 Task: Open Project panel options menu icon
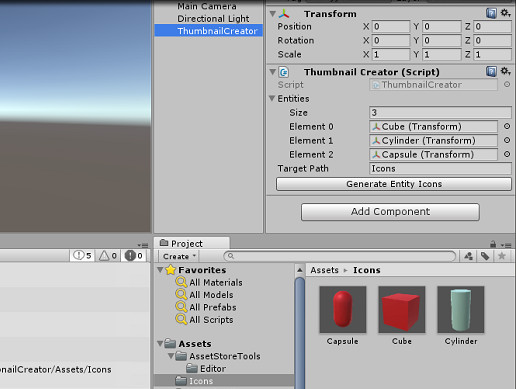tap(506, 245)
